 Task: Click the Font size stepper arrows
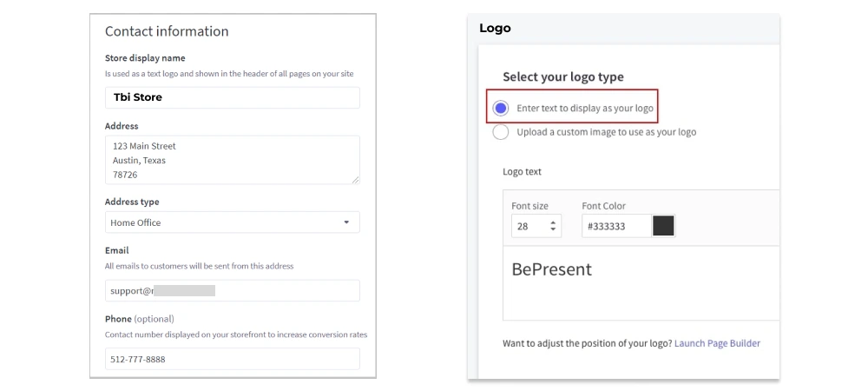(x=553, y=226)
